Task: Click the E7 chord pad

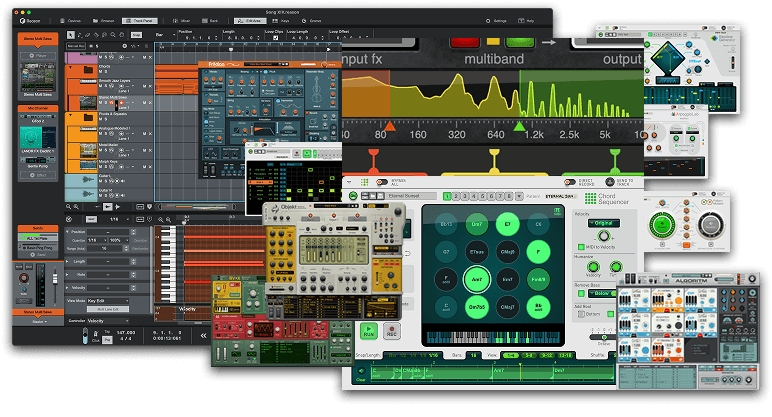Action: pyautogui.click(x=507, y=224)
